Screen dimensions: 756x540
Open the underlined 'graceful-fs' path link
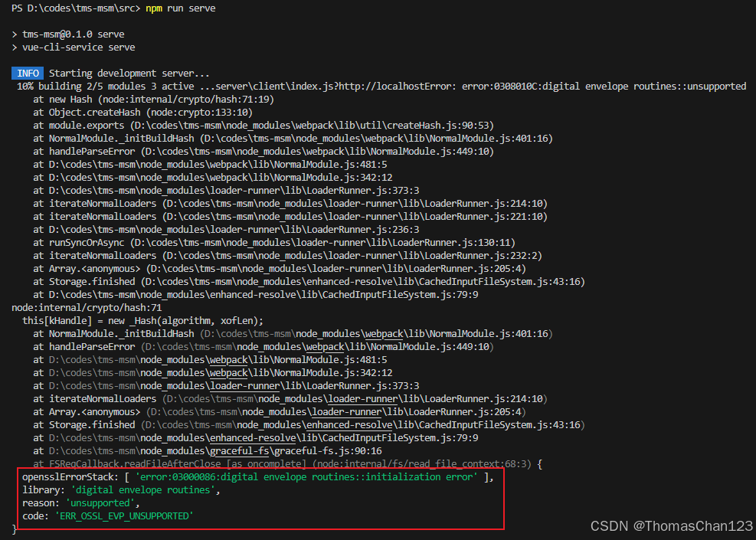(x=239, y=451)
